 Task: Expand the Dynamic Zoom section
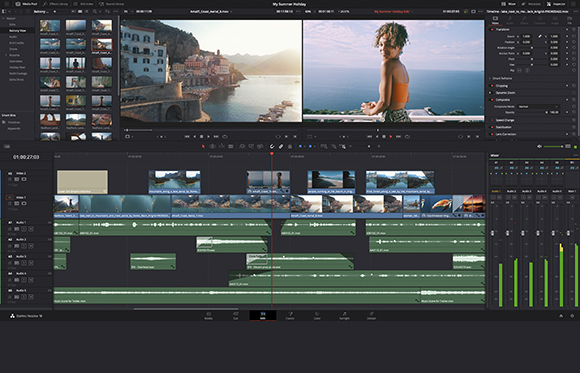tap(505, 93)
